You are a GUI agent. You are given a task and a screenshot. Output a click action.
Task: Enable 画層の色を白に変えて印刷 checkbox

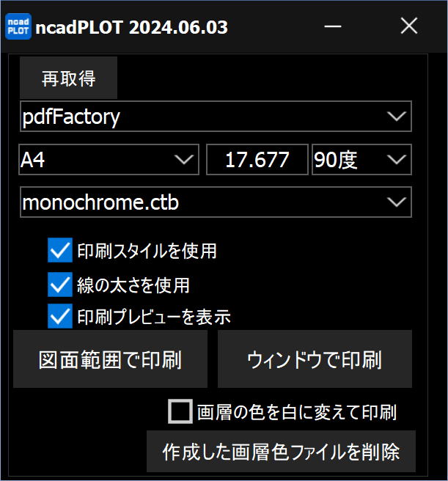tap(180, 411)
